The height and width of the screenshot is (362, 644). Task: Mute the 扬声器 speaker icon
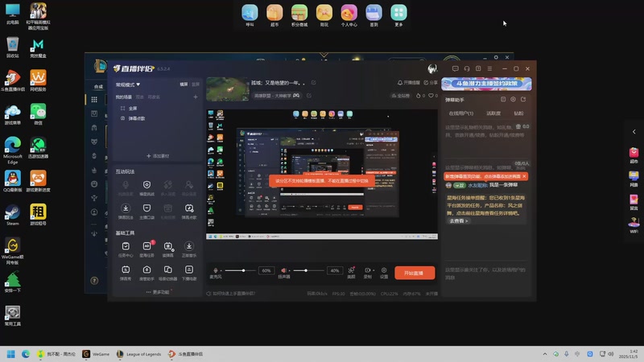pos(283,270)
